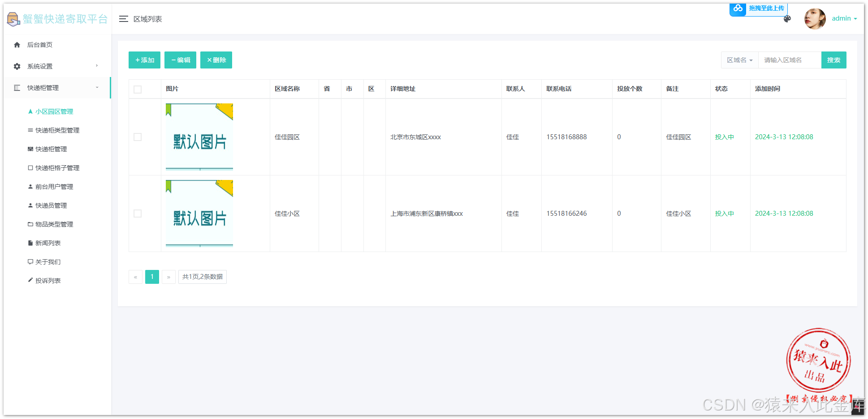Click the 区域名称 column header
Viewport: 868px width, 419px height.
287,89
